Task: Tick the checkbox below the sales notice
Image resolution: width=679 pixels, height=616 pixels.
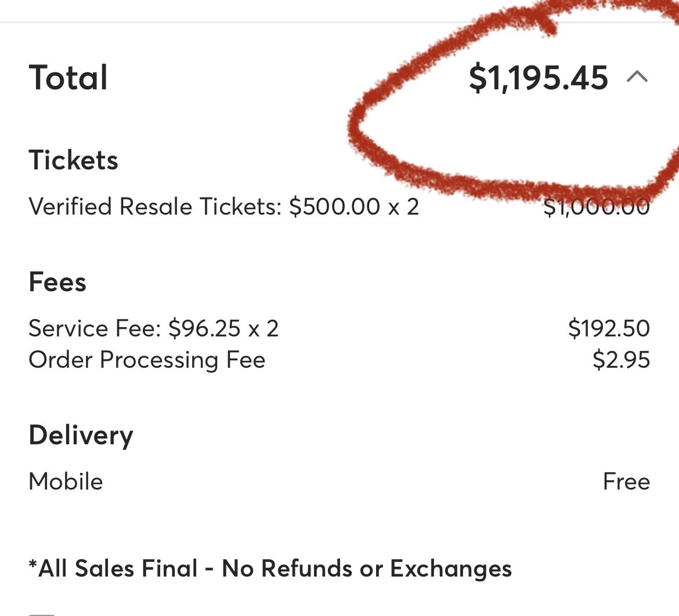Action: (42, 614)
